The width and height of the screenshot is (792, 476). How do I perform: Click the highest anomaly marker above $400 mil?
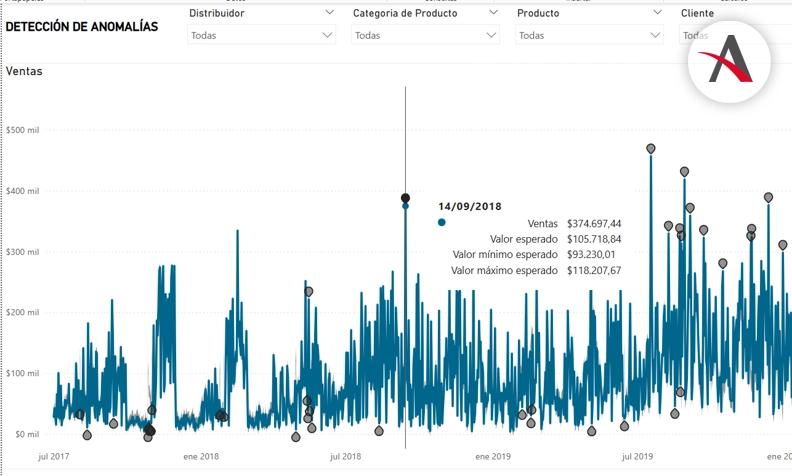651,148
